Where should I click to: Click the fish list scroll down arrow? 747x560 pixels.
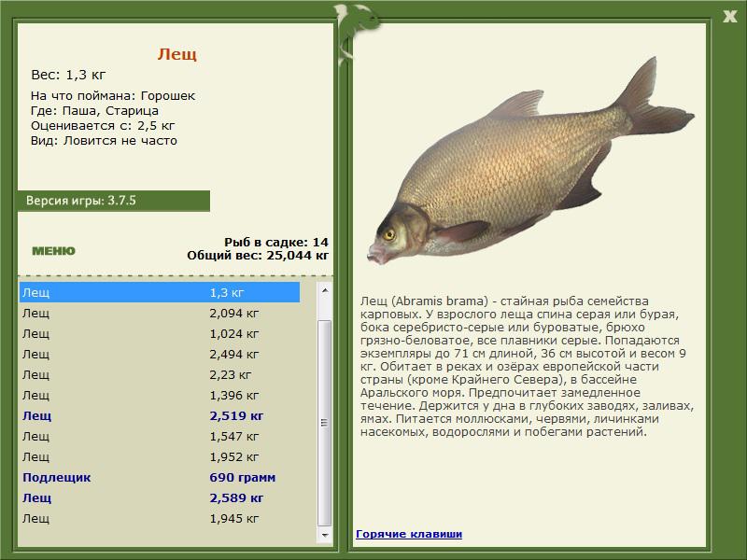coord(324,535)
